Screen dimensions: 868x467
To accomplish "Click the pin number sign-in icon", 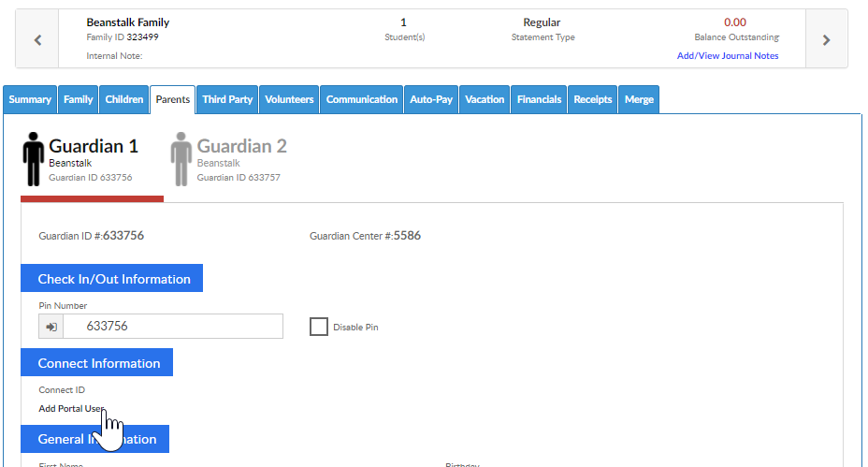I will [x=51, y=327].
